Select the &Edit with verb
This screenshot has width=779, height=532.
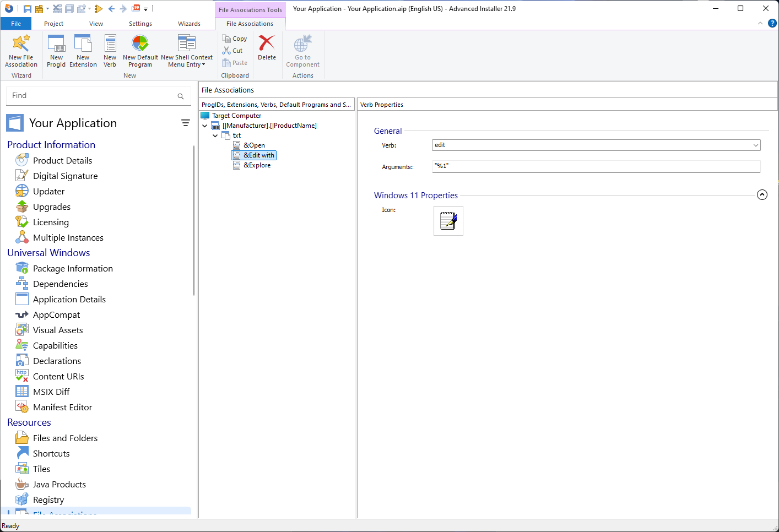point(258,155)
